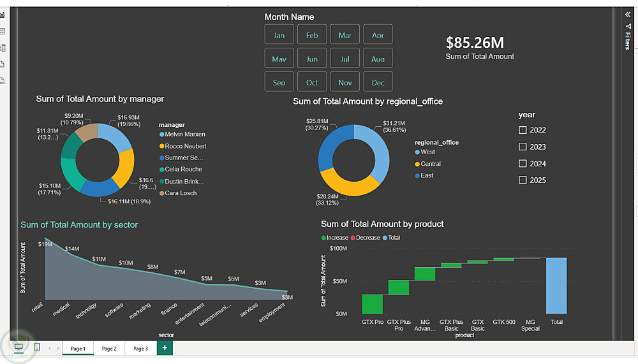Switch to Page 2 tab

click(109, 349)
